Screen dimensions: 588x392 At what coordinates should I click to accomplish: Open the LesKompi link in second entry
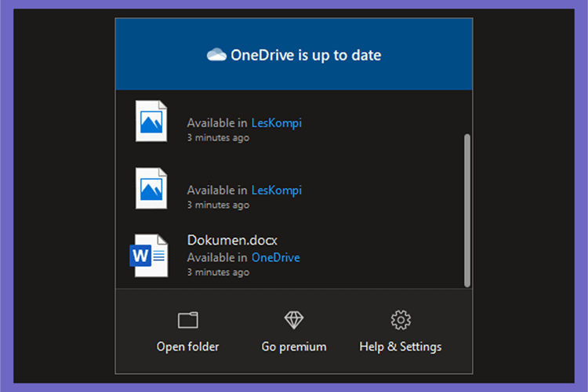tap(277, 191)
